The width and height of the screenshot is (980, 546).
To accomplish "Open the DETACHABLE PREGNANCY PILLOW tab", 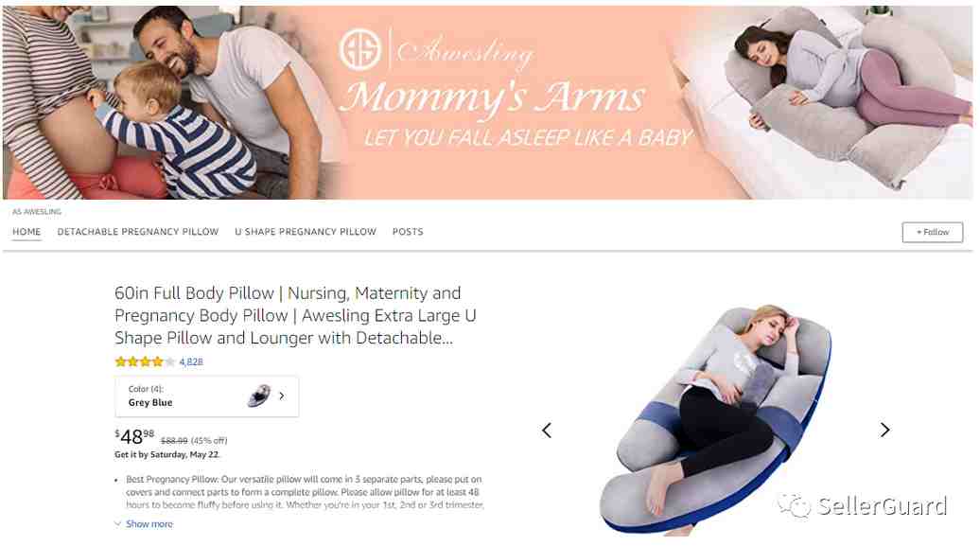I will pos(138,232).
